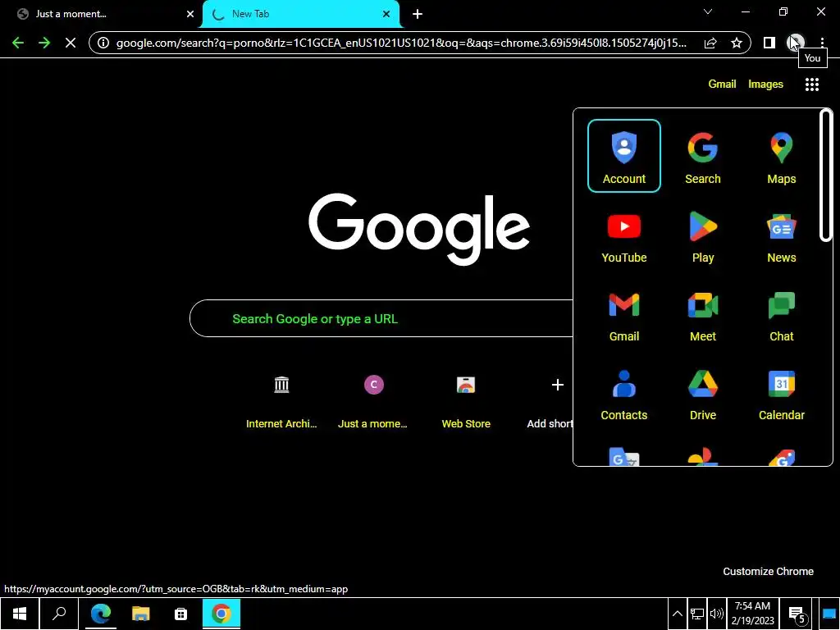Click the Gmail link at top right
Screen dimensions: 840x630
point(722,84)
